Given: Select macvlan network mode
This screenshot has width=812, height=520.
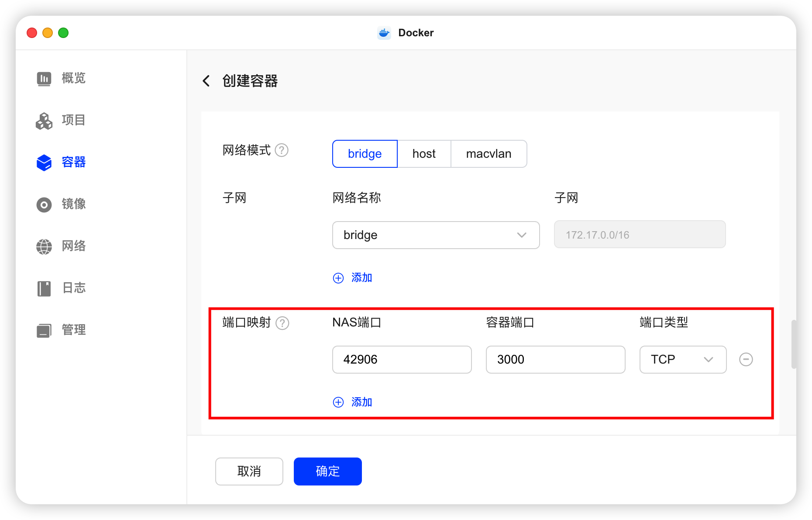Looking at the screenshot, I should (x=489, y=154).
